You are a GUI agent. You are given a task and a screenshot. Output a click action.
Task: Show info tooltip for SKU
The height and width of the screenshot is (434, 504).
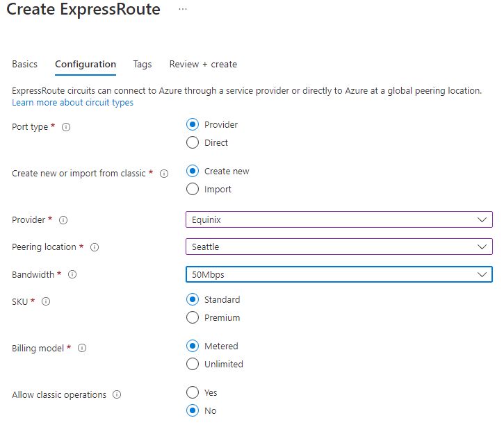(46, 302)
